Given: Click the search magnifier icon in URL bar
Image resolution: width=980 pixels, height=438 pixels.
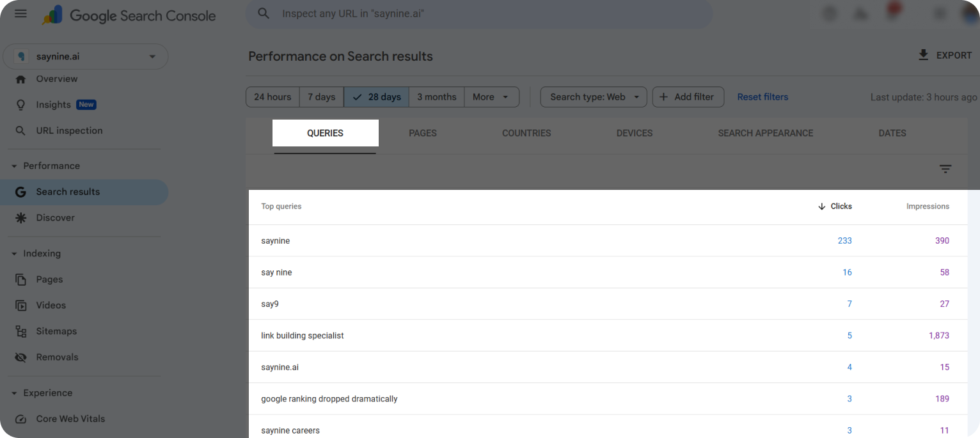Looking at the screenshot, I should click(263, 13).
